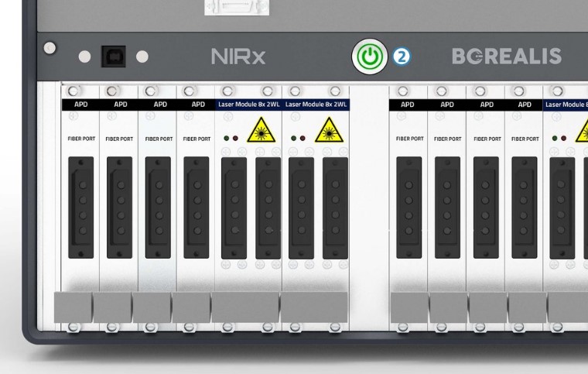Click the green power button

pyautogui.click(x=370, y=57)
